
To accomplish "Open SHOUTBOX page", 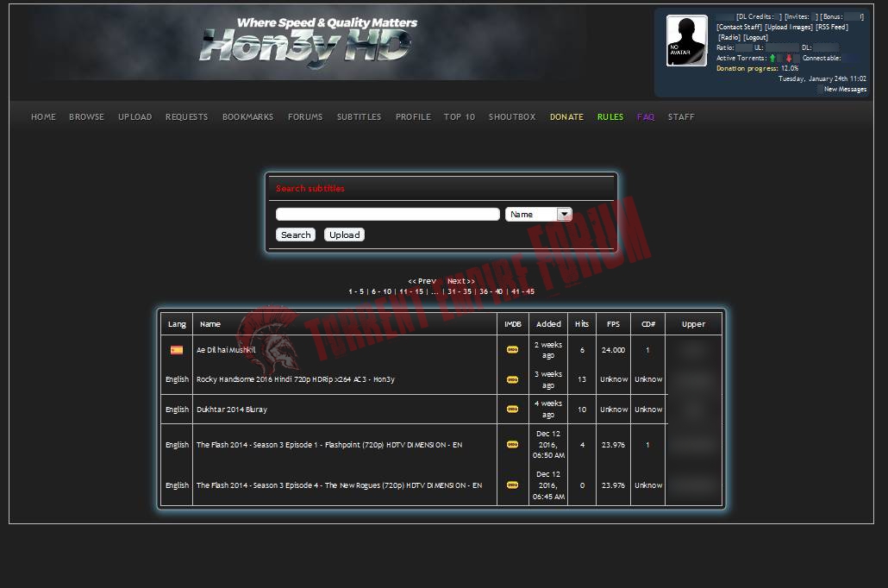I will (x=512, y=116).
